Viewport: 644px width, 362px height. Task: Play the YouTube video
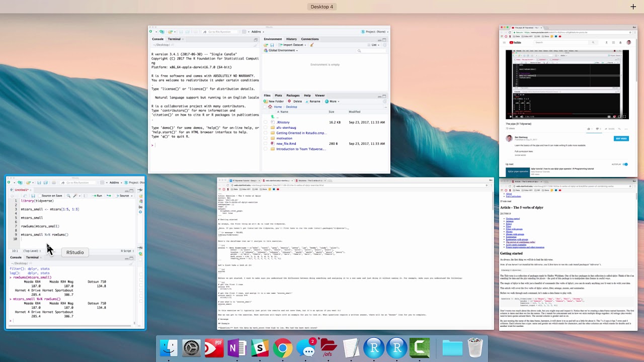(x=511, y=116)
